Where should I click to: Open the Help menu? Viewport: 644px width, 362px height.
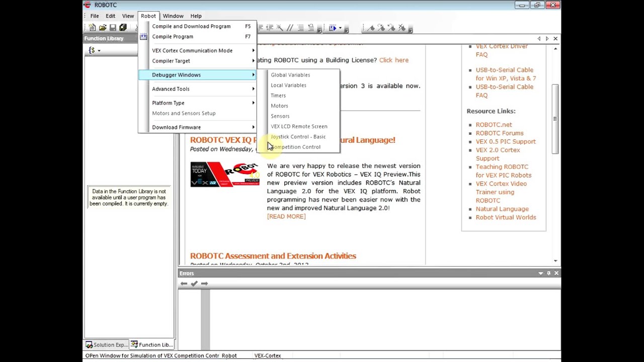coord(196,16)
